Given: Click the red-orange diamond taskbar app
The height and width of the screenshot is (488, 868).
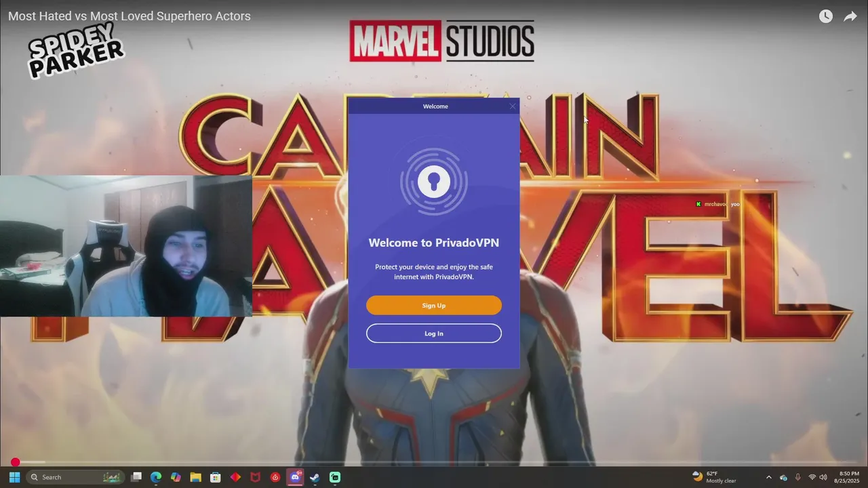Looking at the screenshot, I should coord(235,477).
